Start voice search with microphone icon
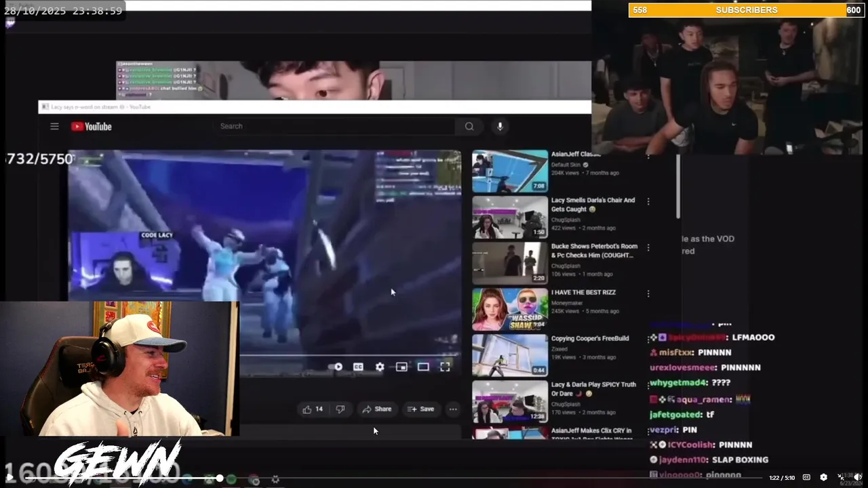Screen dimensions: 868x488 coord(500,126)
